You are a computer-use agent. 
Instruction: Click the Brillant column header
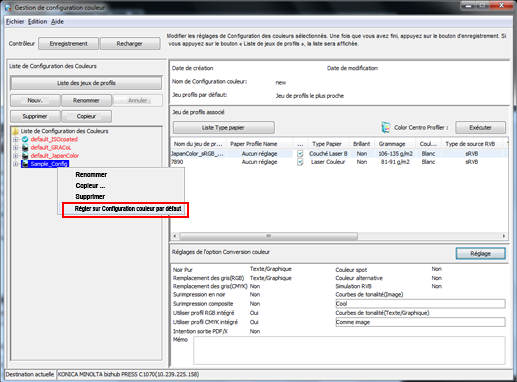tap(361, 144)
